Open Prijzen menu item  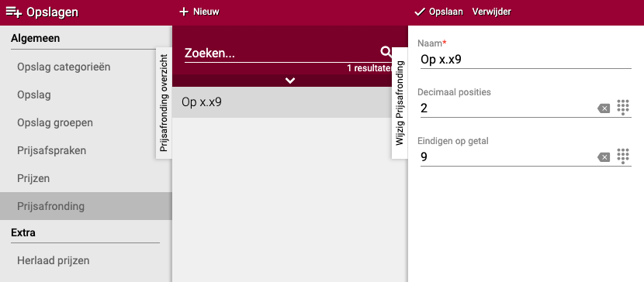pos(33,178)
